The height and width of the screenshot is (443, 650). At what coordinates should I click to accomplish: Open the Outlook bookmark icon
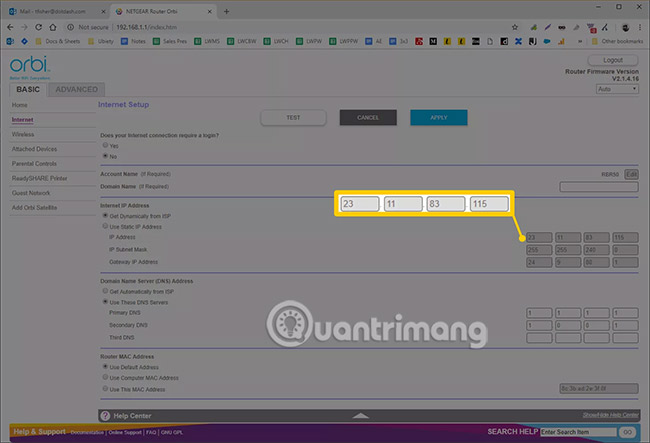coord(10,41)
